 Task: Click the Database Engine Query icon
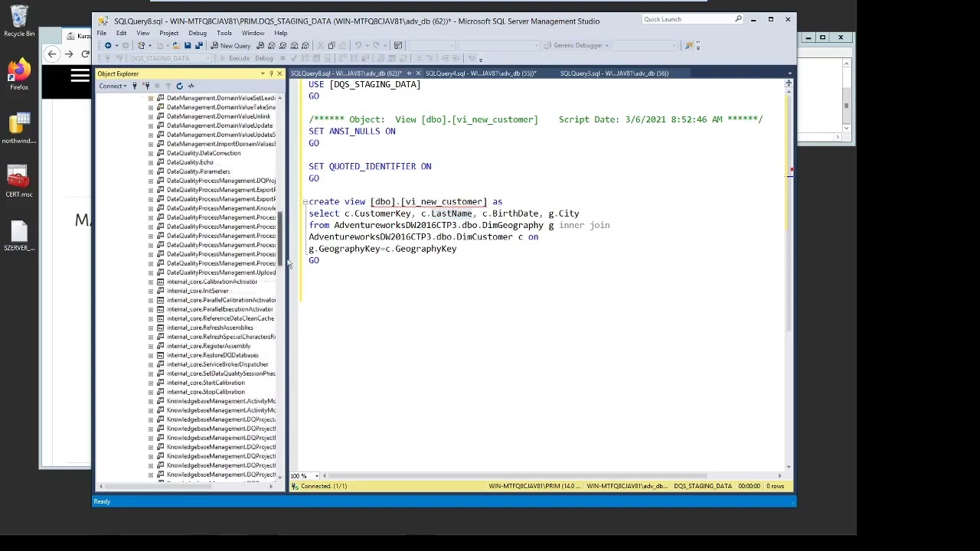click(x=260, y=45)
